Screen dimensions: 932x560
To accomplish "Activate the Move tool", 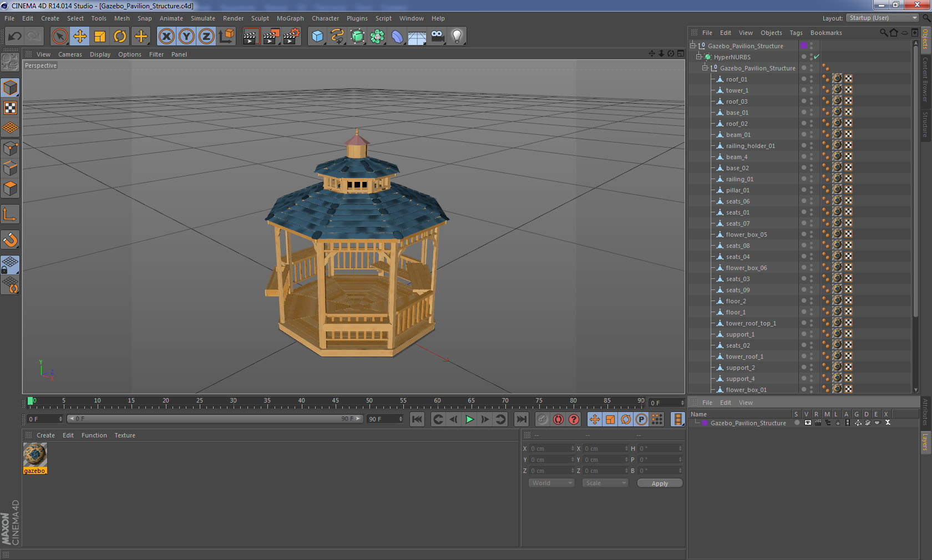I will [80, 37].
